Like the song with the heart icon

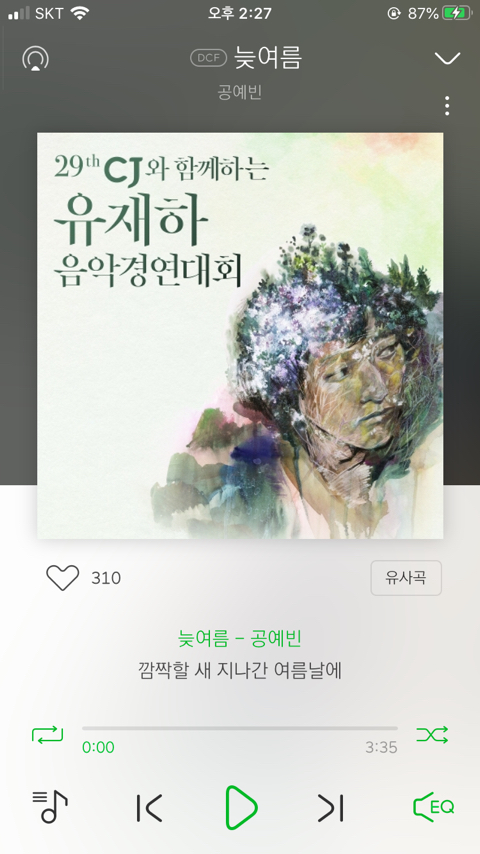tap(63, 577)
